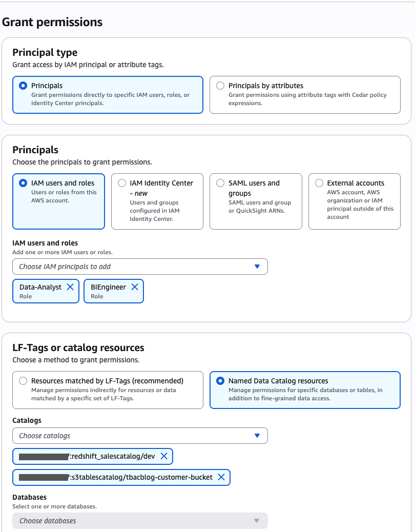Remove the s3tablescatalog customer-bucket chip
Screen dimensions: 415x532
pyautogui.click(x=221, y=477)
